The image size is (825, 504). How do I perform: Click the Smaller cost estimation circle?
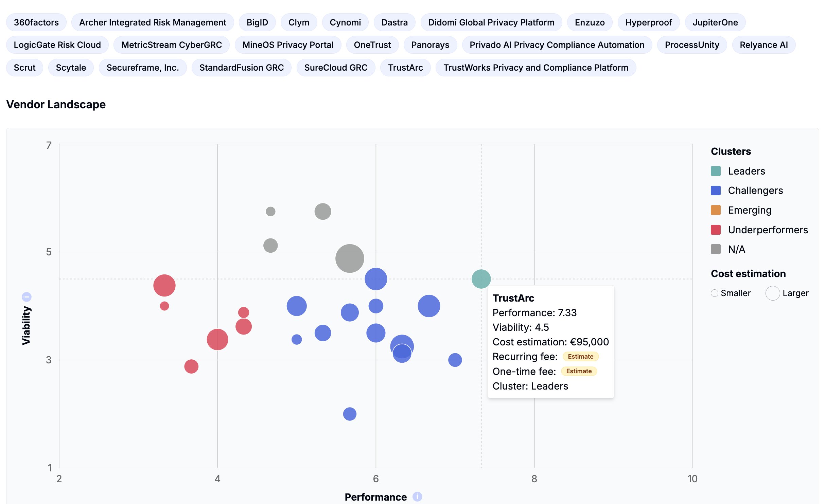point(715,293)
